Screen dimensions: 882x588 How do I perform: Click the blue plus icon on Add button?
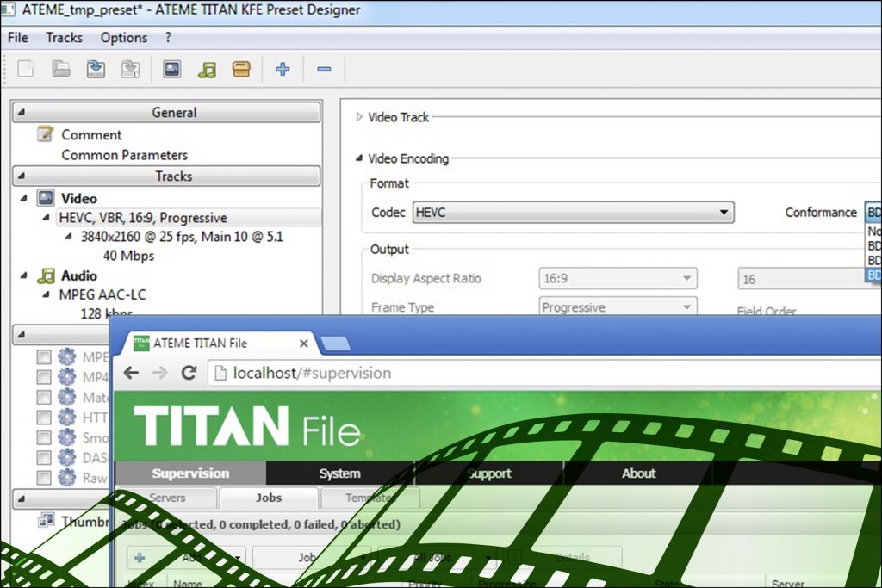tap(140, 558)
